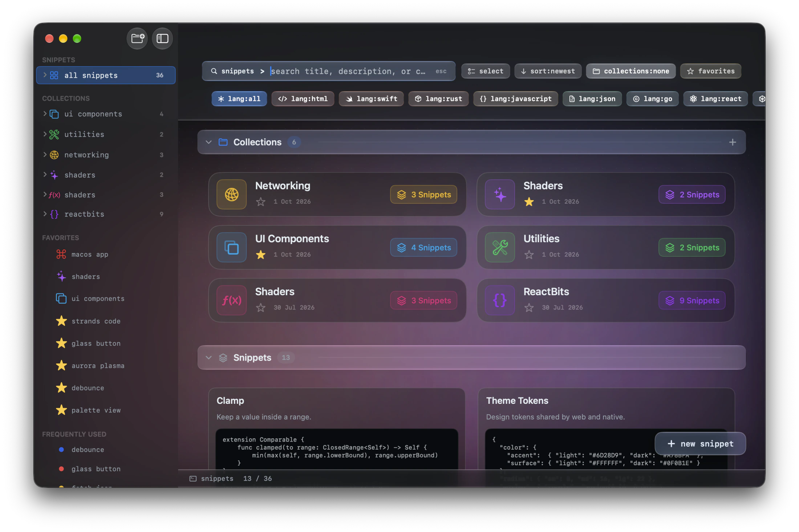The height and width of the screenshot is (532, 799).
Task: Select the lang:all filter tab
Action: coord(239,99)
